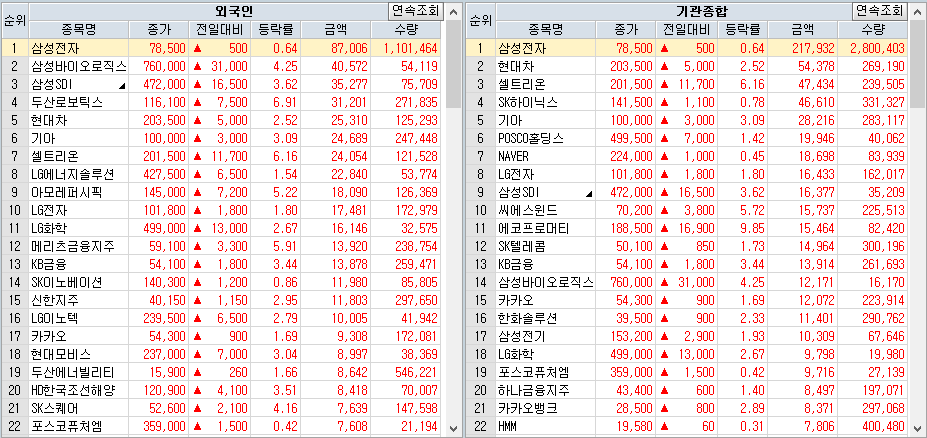Select SK하이닉스 in 기관종합 list

[x=528, y=102]
